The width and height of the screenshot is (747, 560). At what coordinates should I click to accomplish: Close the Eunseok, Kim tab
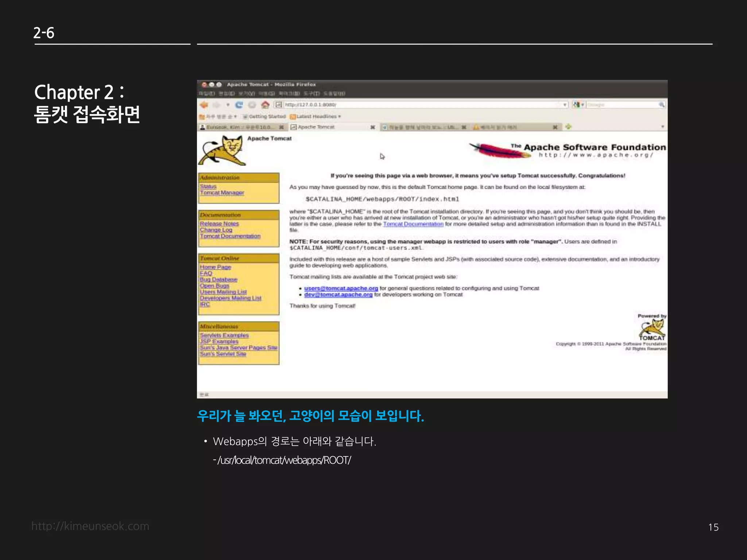pos(281,127)
